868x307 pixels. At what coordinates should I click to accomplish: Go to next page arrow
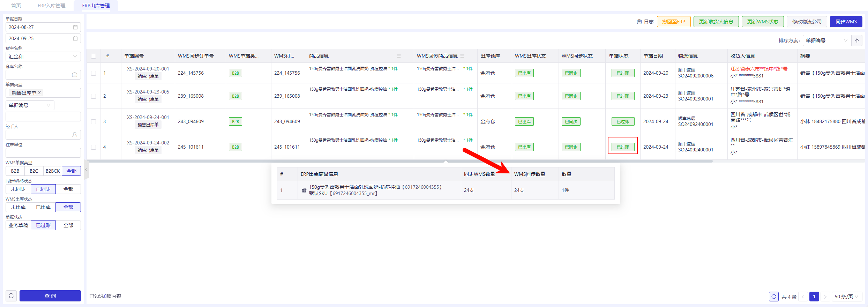pyautogui.click(x=825, y=297)
